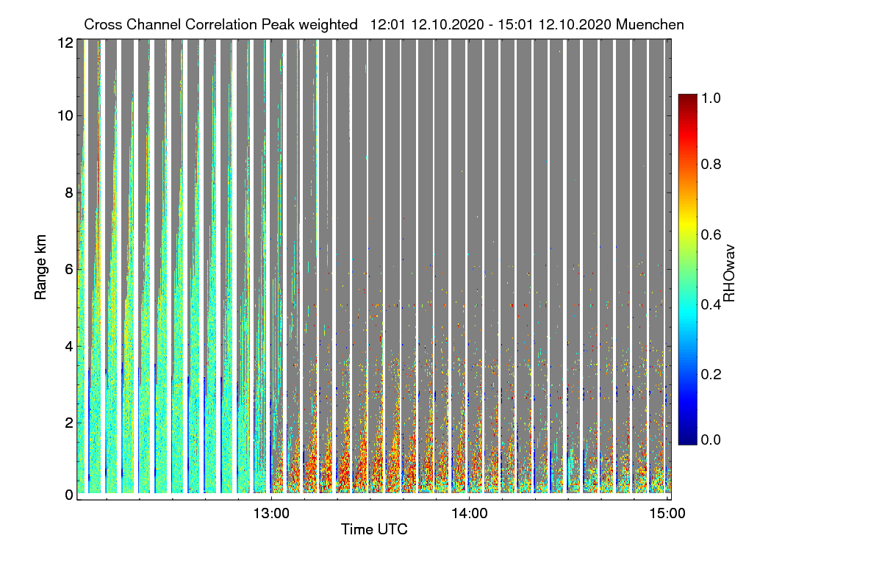882x588 pixels.
Task: Click the colorbar '0.0' tick label
Action: [711, 440]
